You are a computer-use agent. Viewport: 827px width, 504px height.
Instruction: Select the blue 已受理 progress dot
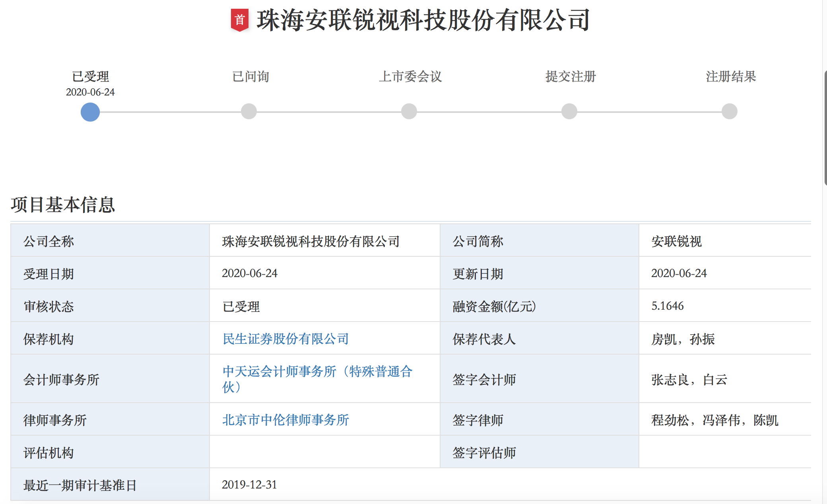pyautogui.click(x=89, y=112)
